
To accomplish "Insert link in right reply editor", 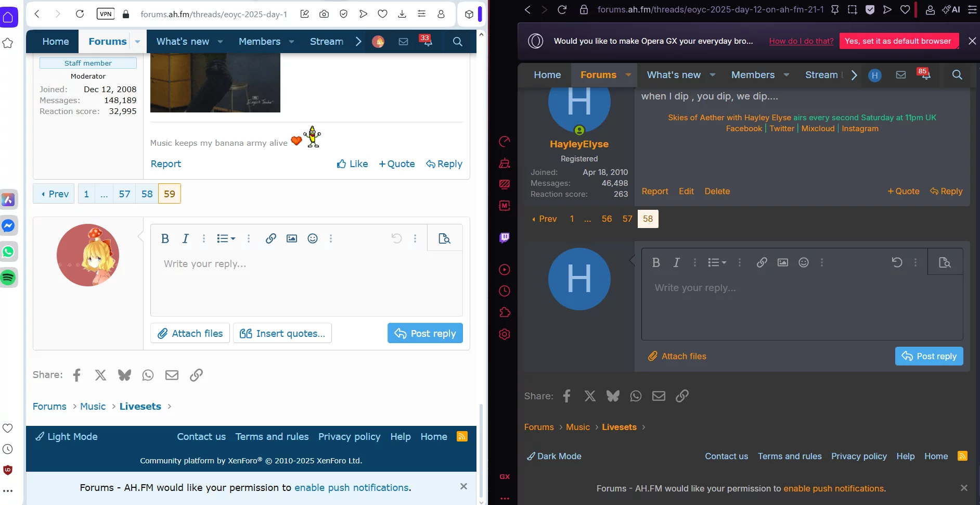I will pyautogui.click(x=762, y=262).
